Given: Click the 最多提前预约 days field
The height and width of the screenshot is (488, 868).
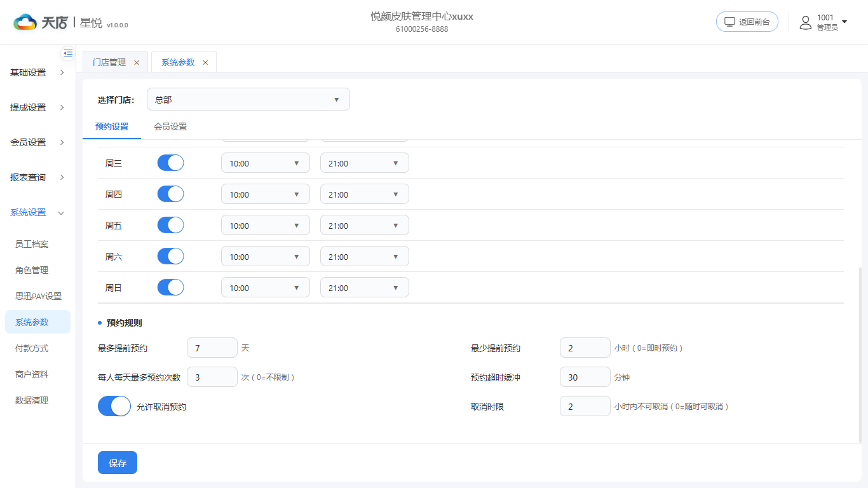Looking at the screenshot, I should (212, 348).
